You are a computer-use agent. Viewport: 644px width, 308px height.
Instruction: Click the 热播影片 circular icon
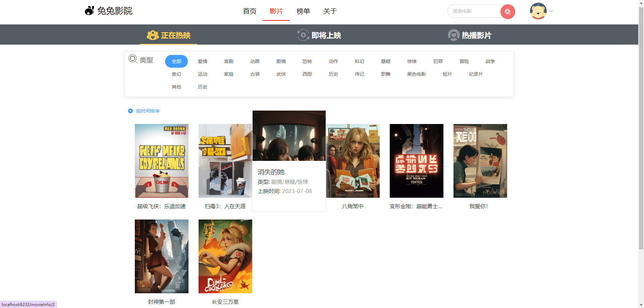click(x=453, y=35)
